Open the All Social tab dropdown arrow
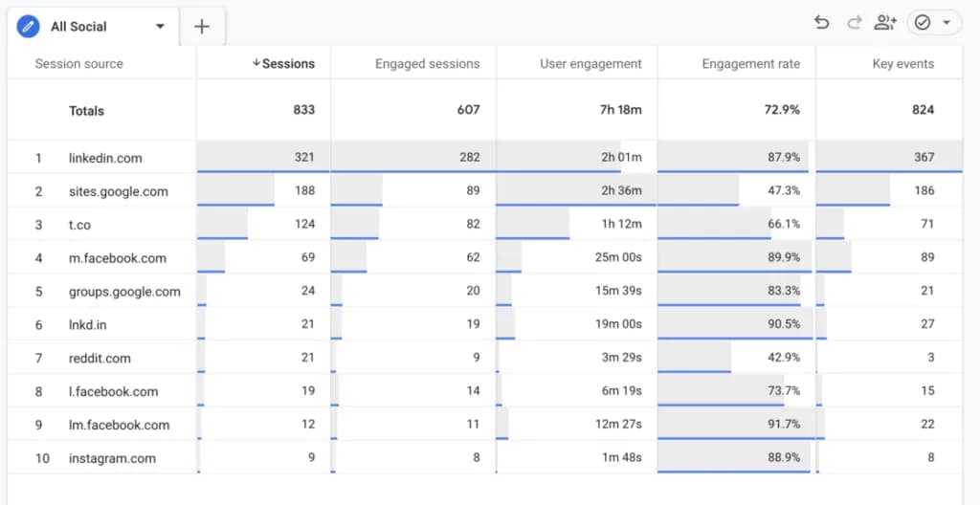This screenshot has height=505, width=980. point(160,27)
